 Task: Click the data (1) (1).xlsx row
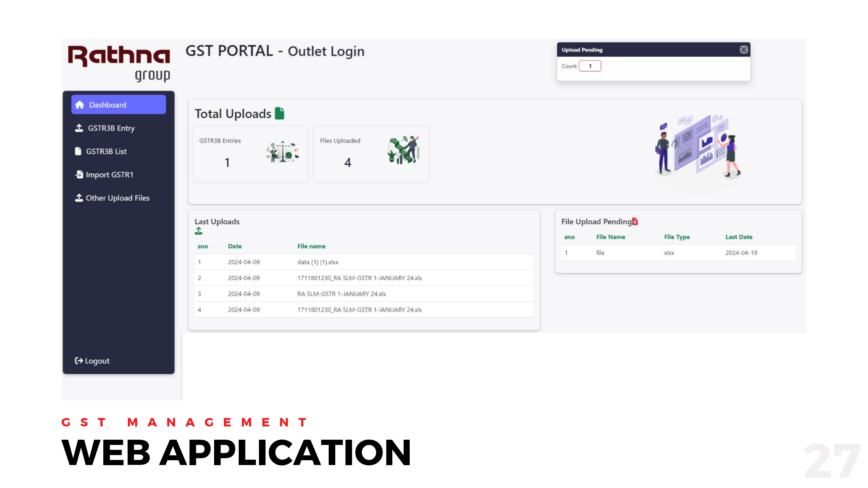tap(318, 262)
